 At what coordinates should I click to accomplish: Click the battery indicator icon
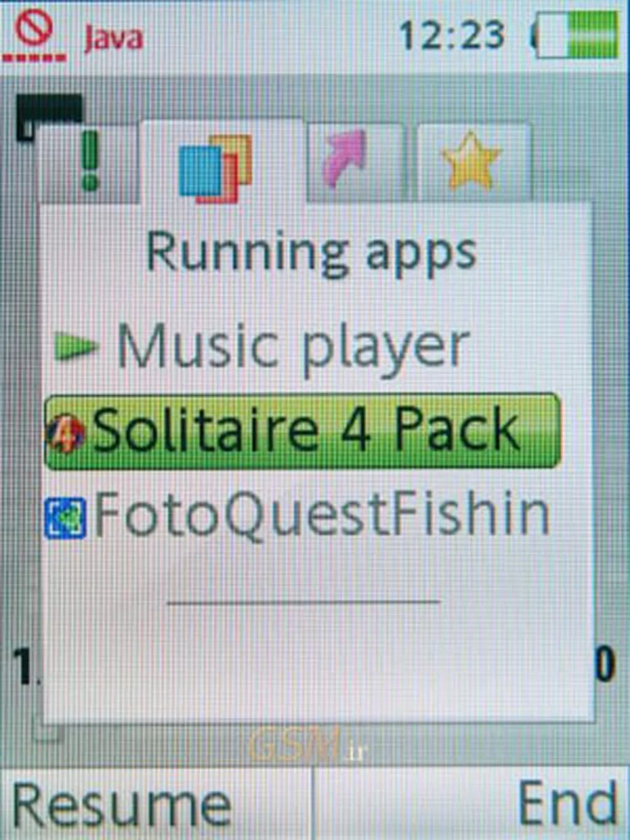[576, 35]
